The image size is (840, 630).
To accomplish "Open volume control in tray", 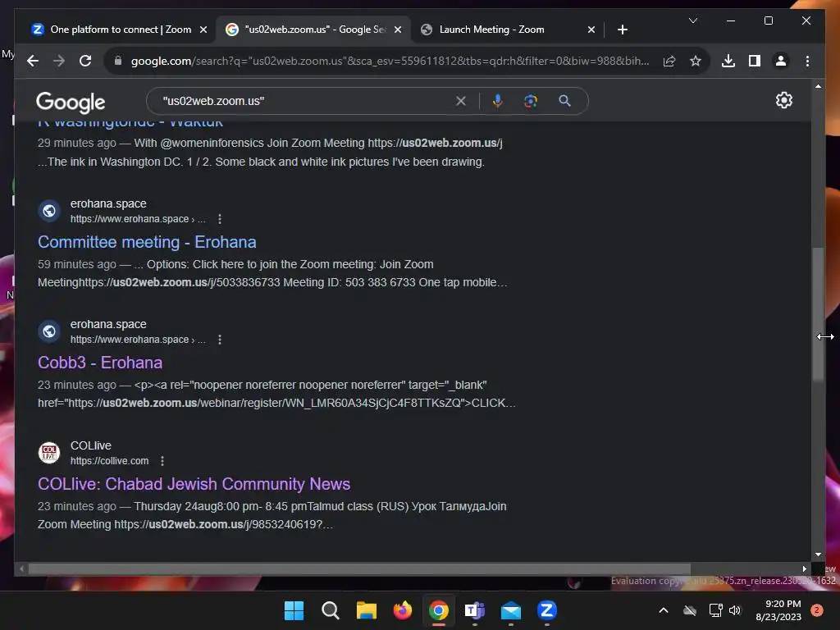I will [x=735, y=610].
